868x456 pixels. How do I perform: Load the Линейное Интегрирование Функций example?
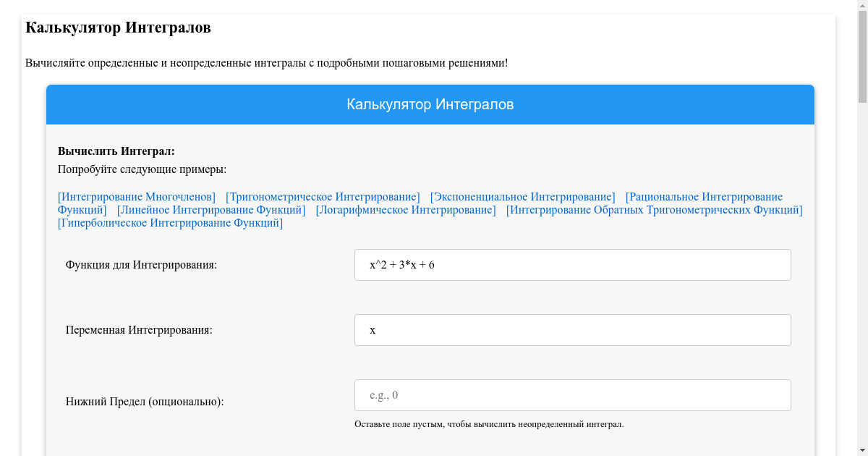click(x=211, y=210)
